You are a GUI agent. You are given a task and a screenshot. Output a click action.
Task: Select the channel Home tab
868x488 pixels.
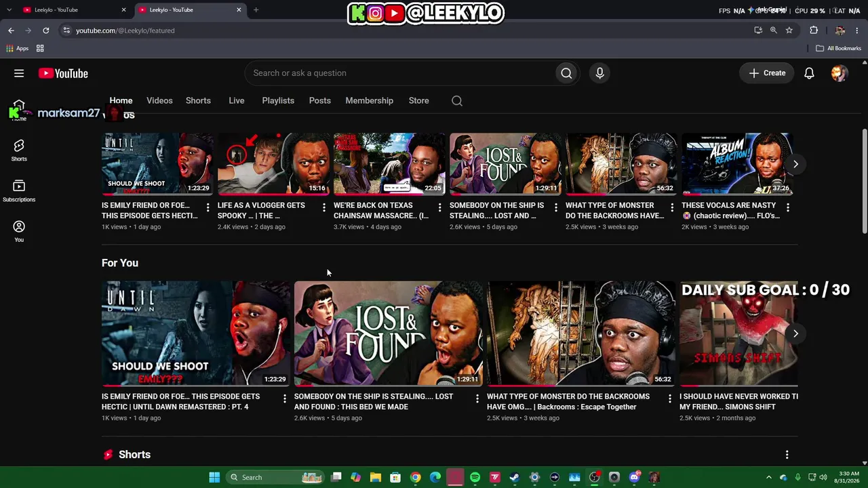[x=121, y=101]
